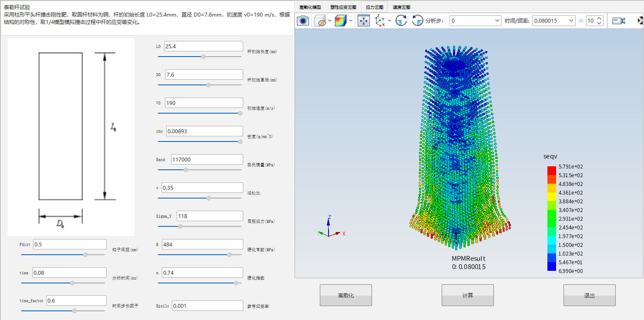644x320 pixels.
Task: Click the video camera record icon
Action: (619, 20)
